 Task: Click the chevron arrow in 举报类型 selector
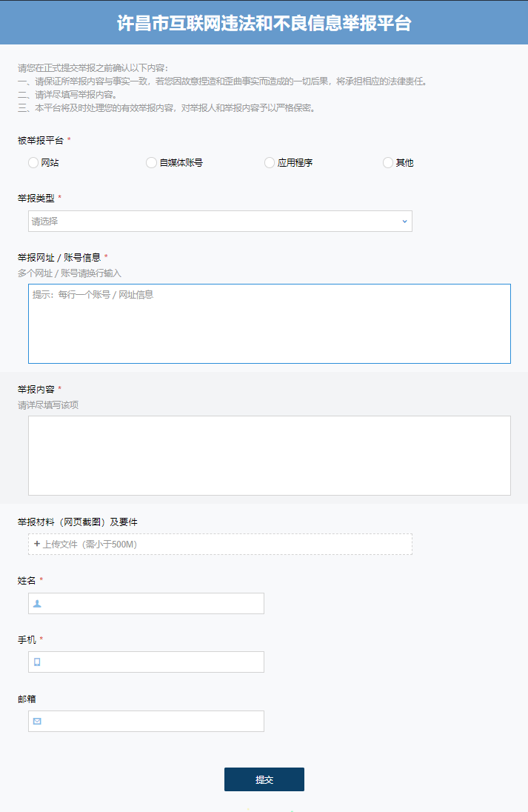pos(404,221)
